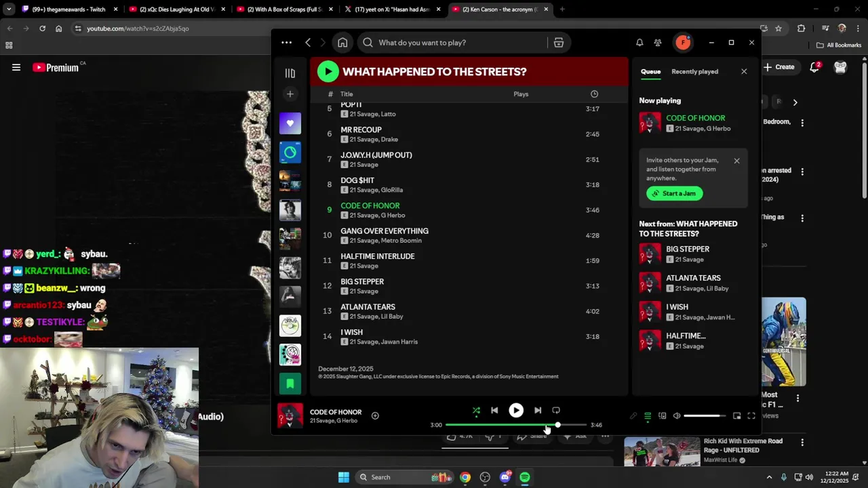
Task: Seek within the song progress bar
Action: [x=515, y=425]
